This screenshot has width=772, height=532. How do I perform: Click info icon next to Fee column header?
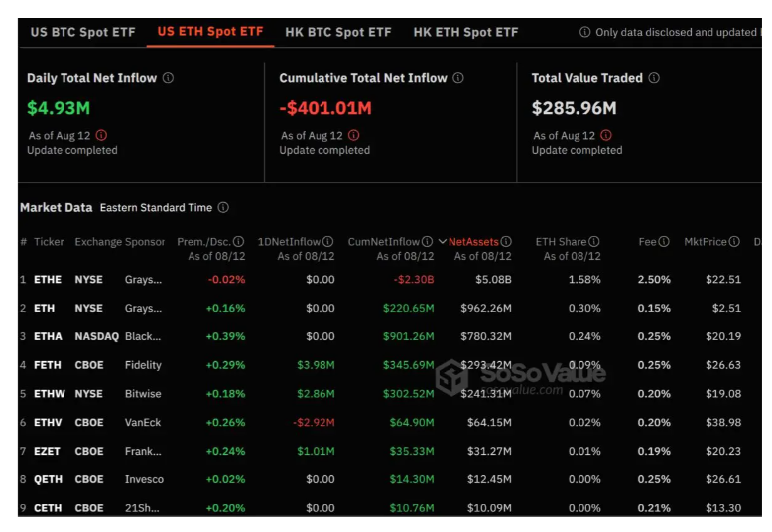664,242
